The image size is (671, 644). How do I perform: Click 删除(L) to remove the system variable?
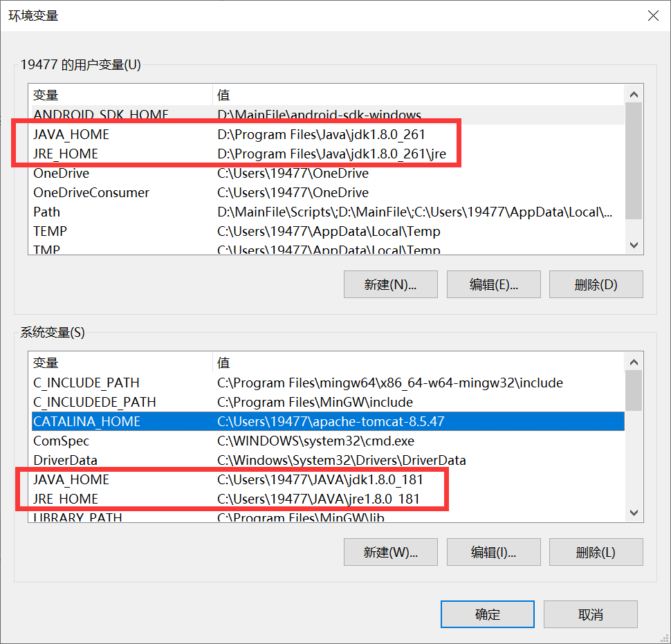coord(596,552)
